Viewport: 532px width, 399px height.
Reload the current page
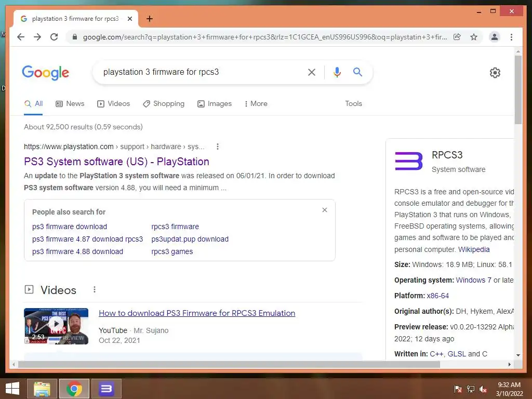click(54, 37)
